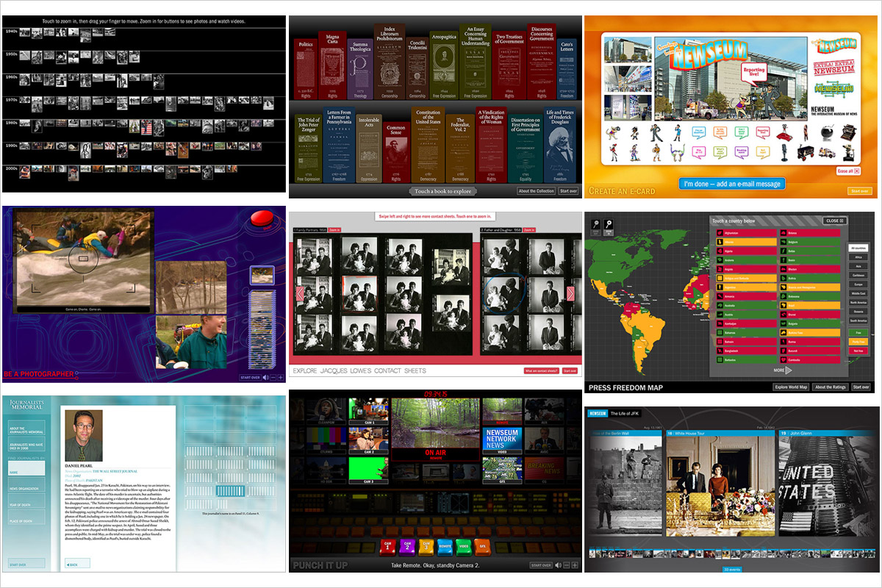Click 'About the Collection' button under the bookshelf
Image resolution: width=882 pixels, height=588 pixels.
pos(536,191)
